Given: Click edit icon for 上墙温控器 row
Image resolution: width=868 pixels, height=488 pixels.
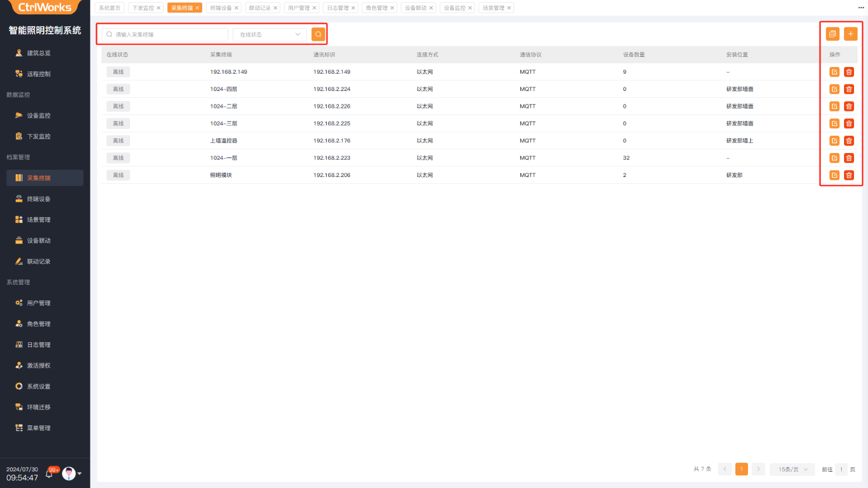Looking at the screenshot, I should pyautogui.click(x=834, y=141).
